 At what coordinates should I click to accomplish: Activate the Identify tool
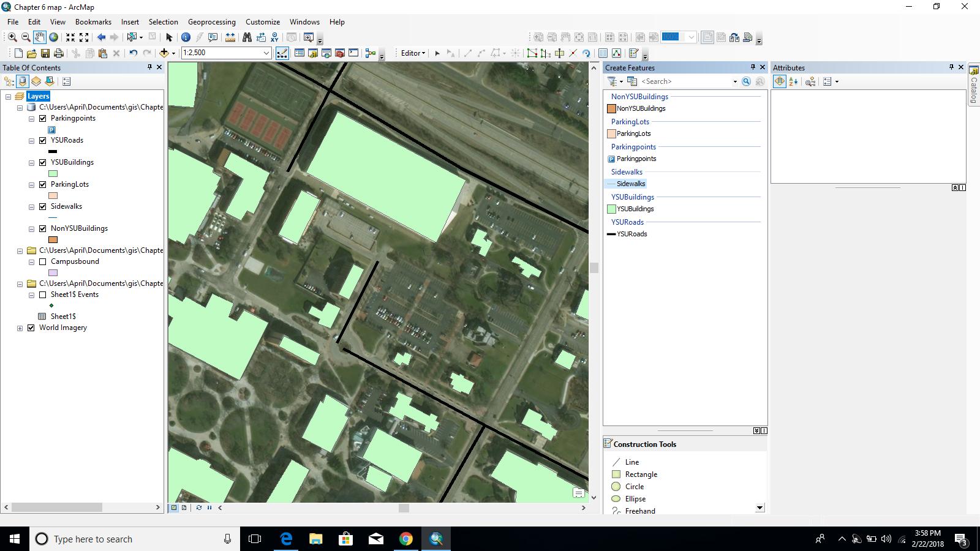coord(186,37)
